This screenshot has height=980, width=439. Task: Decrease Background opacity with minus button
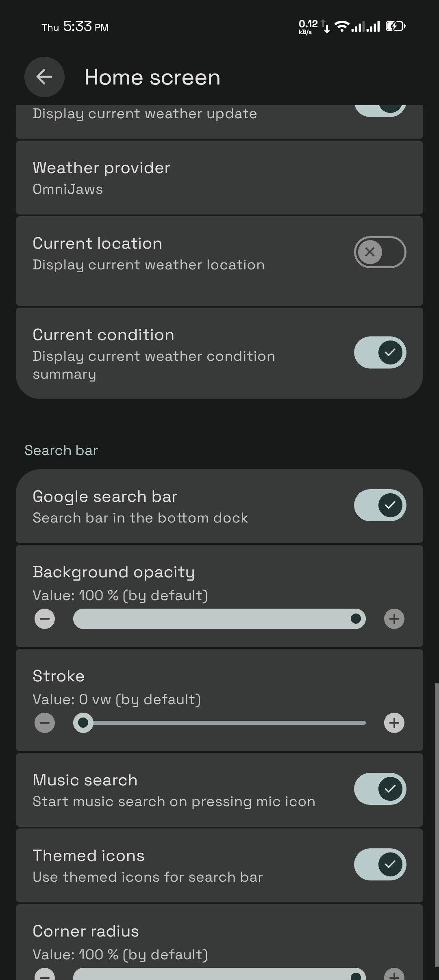coord(45,619)
